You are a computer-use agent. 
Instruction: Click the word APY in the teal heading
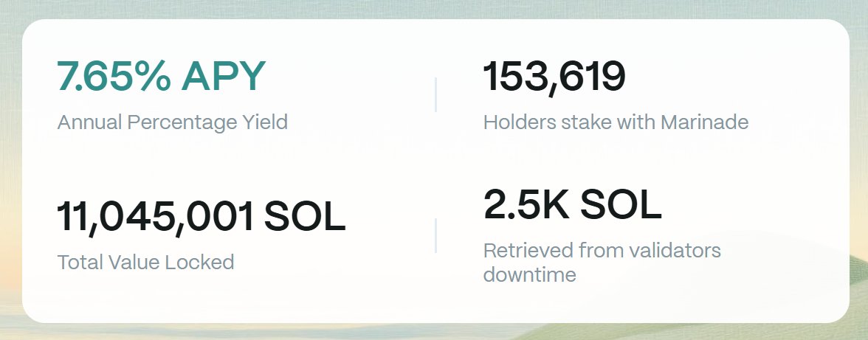tap(223, 76)
